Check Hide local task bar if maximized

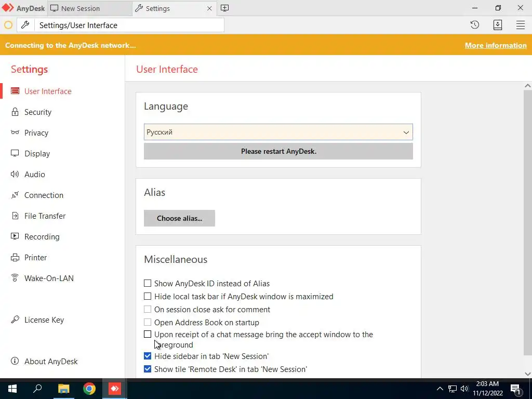pos(147,296)
